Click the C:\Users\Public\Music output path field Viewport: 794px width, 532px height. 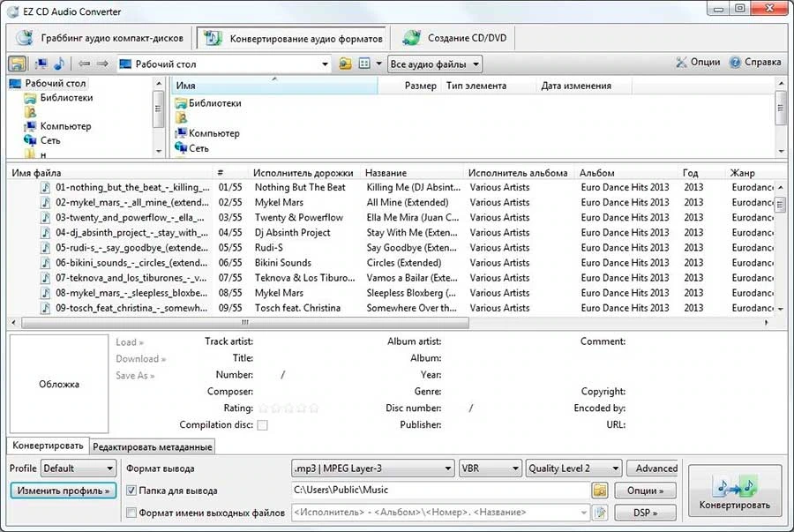440,490
